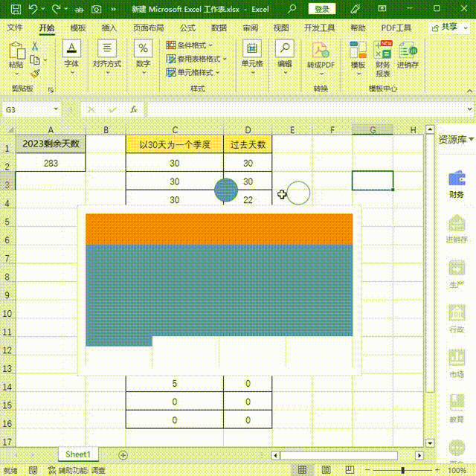Open the 文件 File menu
The width and height of the screenshot is (476, 476).
15,28
